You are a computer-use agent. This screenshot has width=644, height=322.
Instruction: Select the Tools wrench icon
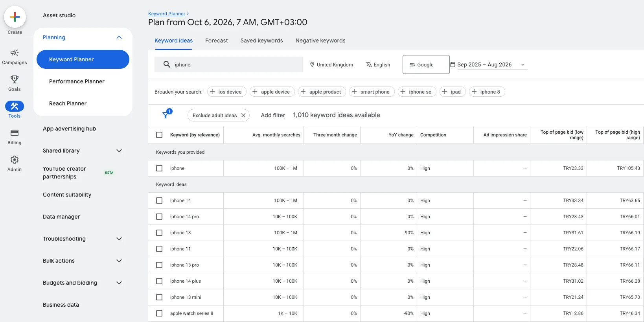pyautogui.click(x=15, y=106)
